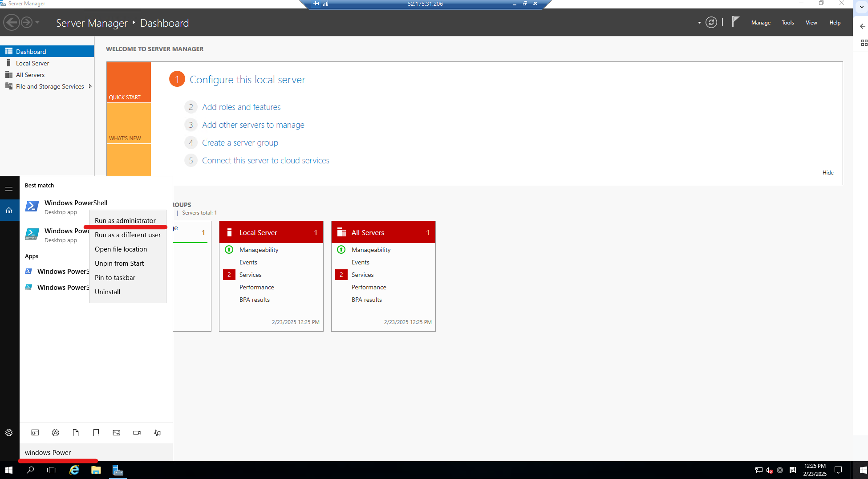Choose Unpin from Start
The width and height of the screenshot is (868, 479).
[x=128, y=264]
